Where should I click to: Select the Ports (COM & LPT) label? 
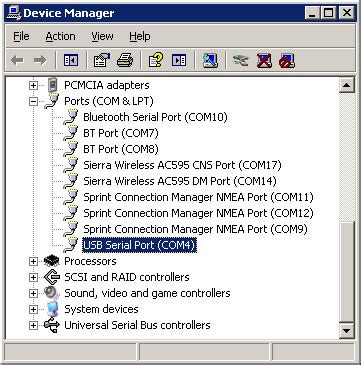109,101
